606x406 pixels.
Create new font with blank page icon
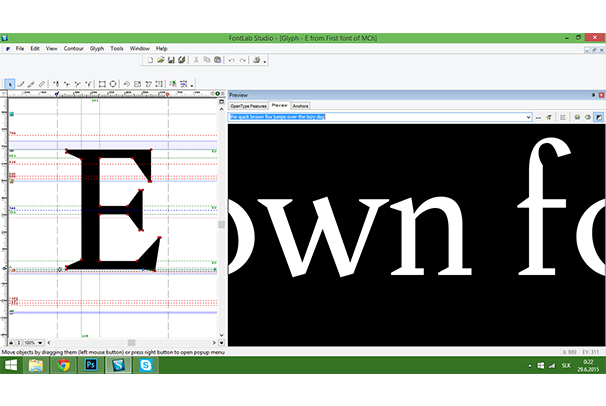[x=149, y=60]
